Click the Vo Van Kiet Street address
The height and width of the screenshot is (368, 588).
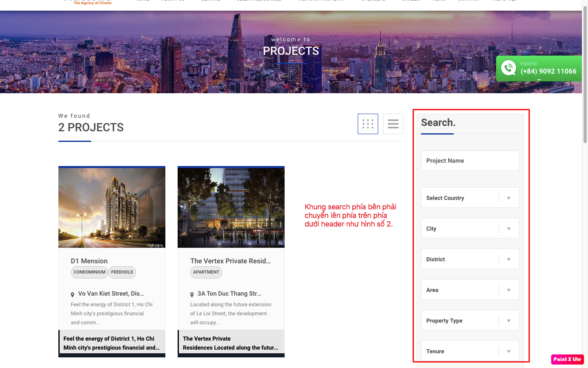pos(111,294)
